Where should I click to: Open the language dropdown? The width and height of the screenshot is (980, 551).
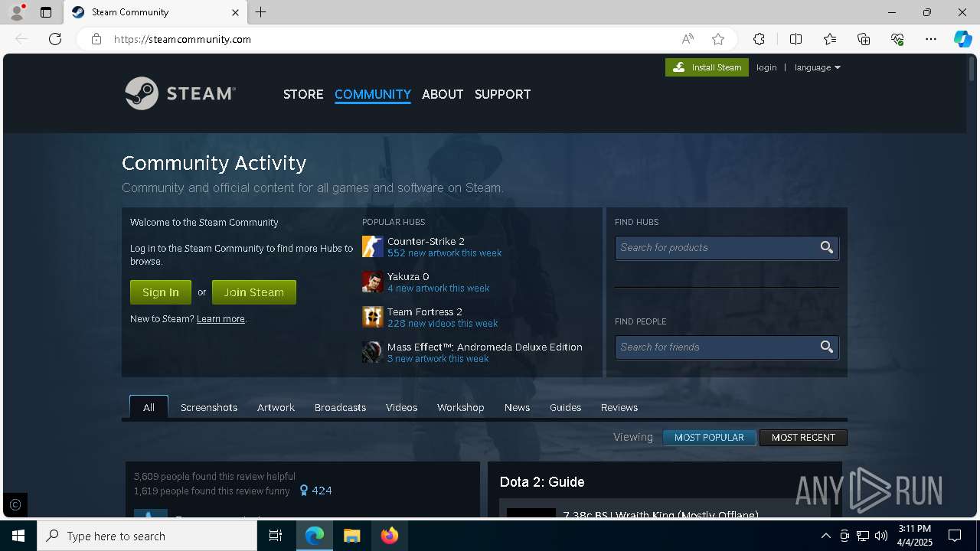[x=817, y=67]
